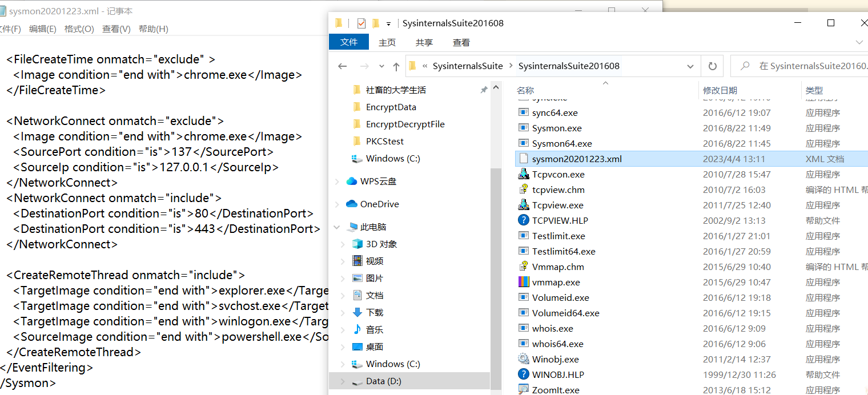
Task: Click the 下载 download arrow icon
Action: pyautogui.click(x=357, y=313)
